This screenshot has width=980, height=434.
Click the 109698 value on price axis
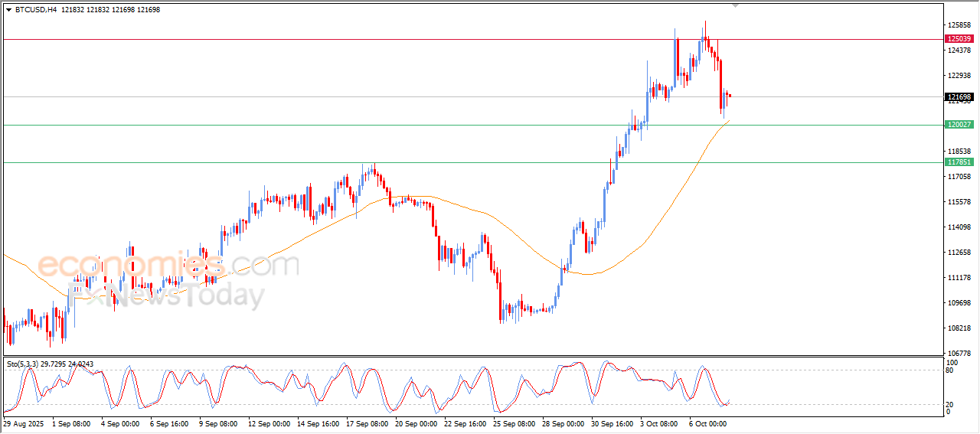[x=959, y=303]
